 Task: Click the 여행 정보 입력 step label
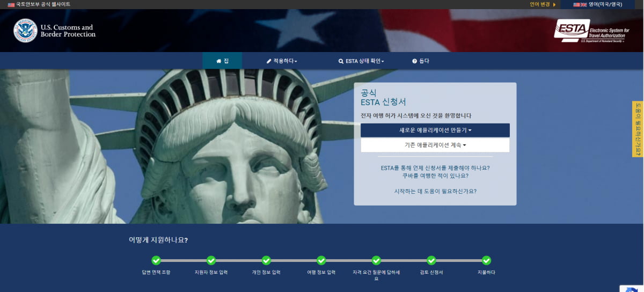(x=321, y=272)
